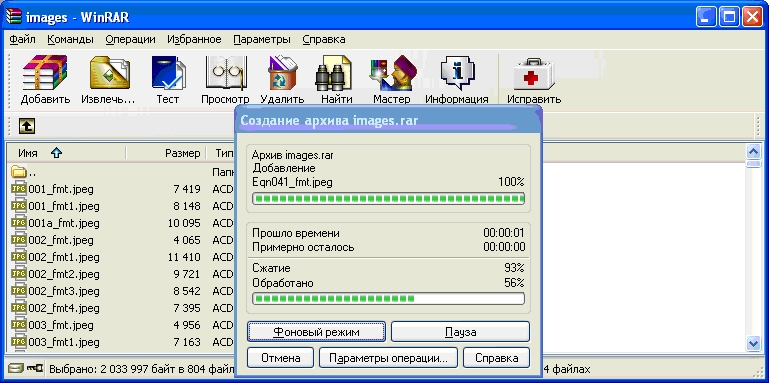Click the Исправить (Repair) first-aid icon
769x383 pixels.
point(534,79)
